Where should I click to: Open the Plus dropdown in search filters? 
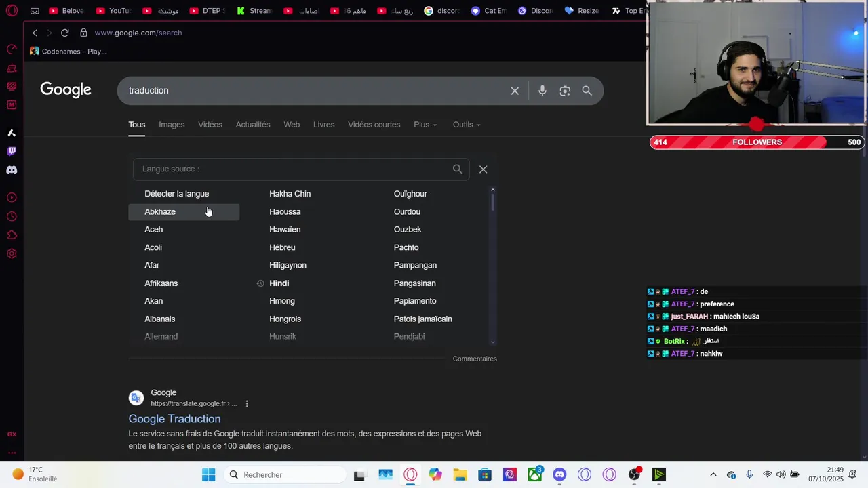point(425,125)
